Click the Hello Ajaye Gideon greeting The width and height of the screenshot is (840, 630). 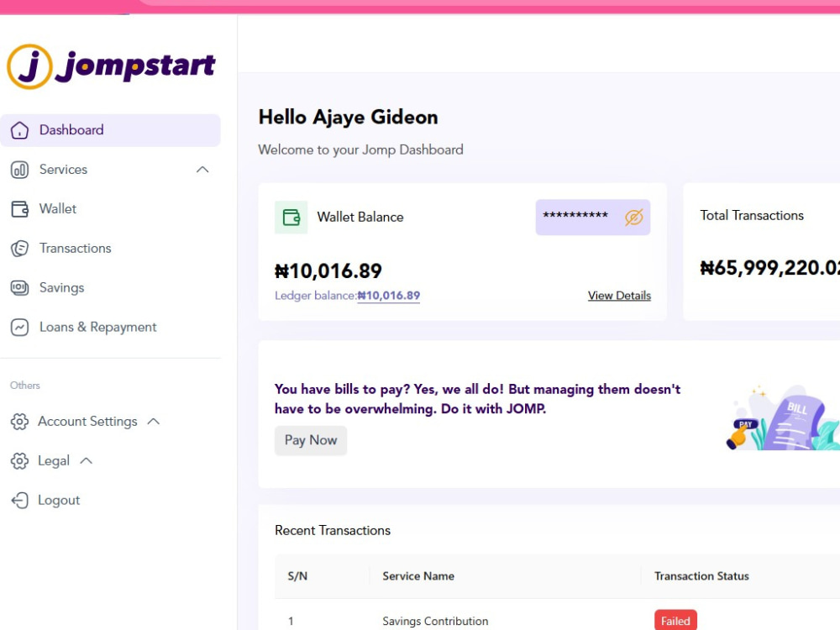coord(349,118)
